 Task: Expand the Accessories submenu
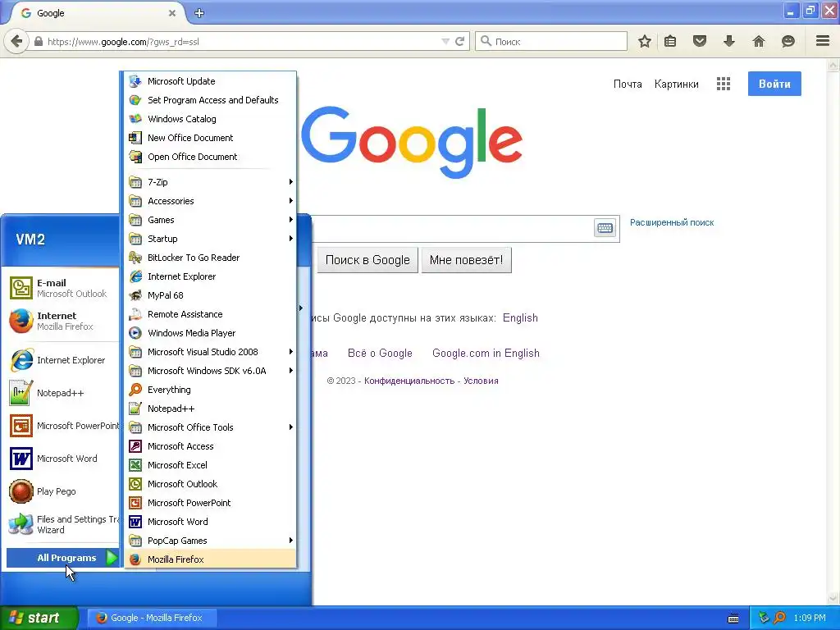click(x=211, y=201)
